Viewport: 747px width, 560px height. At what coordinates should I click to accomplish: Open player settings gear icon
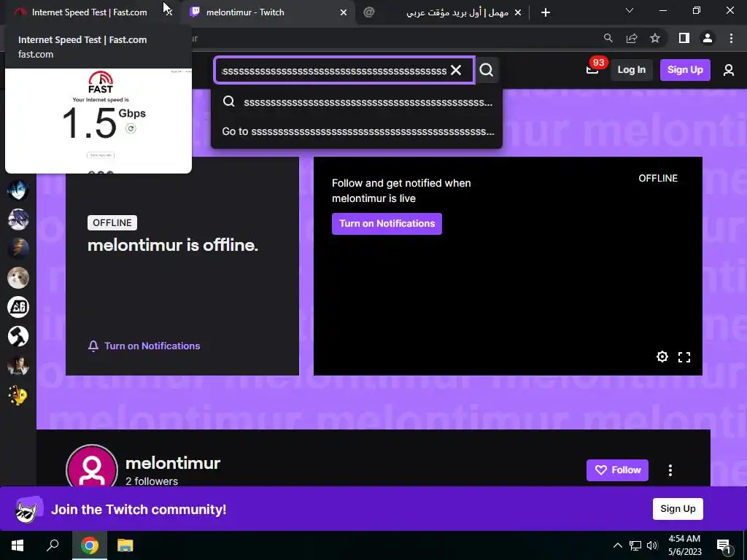point(662,357)
